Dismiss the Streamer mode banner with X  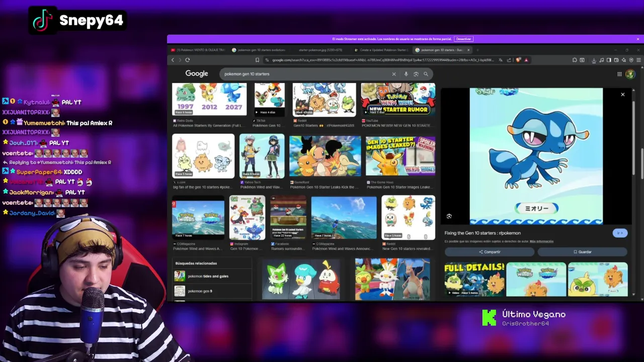(x=638, y=39)
